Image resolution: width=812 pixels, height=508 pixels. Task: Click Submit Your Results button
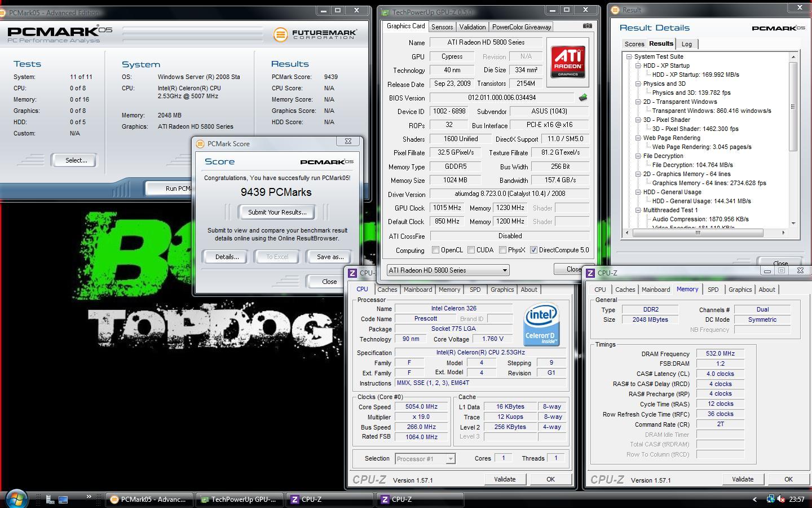[277, 212]
